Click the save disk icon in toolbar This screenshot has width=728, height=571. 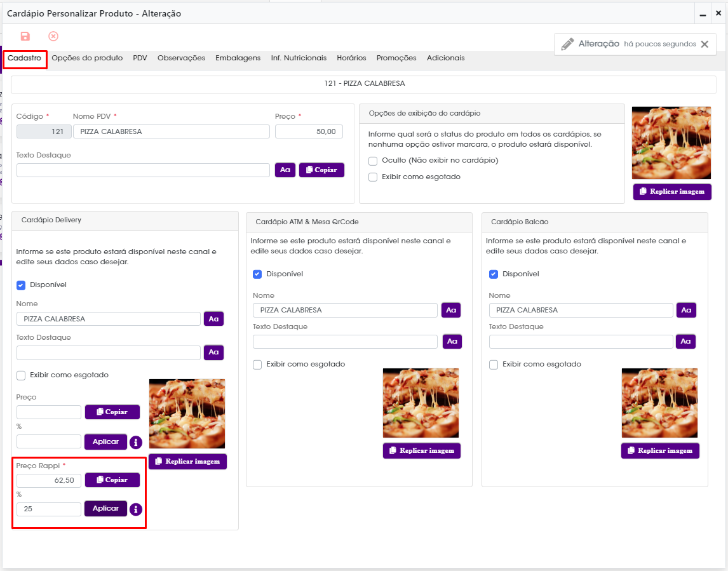[25, 36]
